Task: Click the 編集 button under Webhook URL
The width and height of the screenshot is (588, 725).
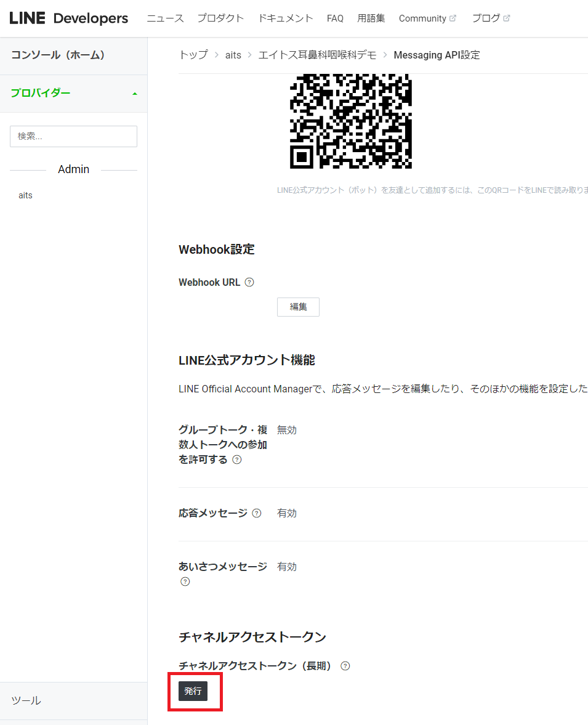Action: 298,307
